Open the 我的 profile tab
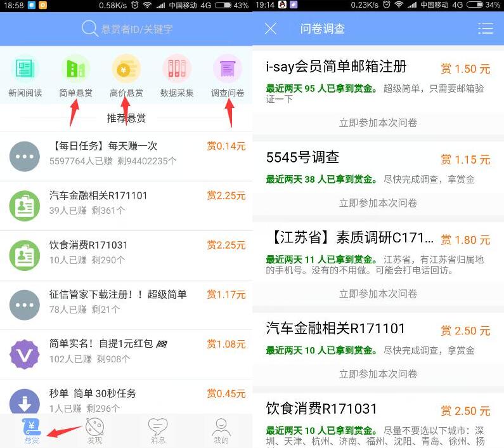Viewport: 504px width, 448px height. tap(221, 432)
